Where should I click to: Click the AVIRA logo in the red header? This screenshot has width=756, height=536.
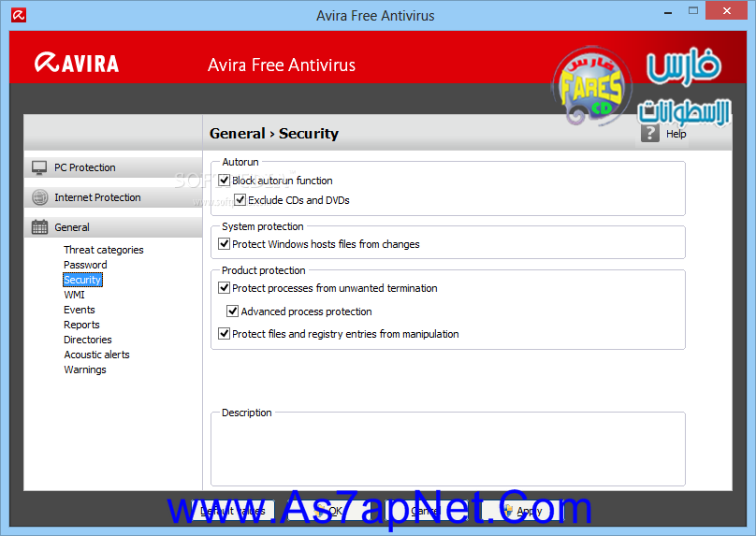coord(77,64)
